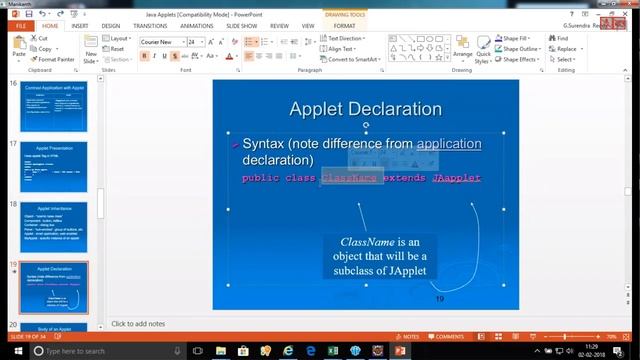Image resolution: width=640 pixels, height=360 pixels.
Task: Toggle Text Shadow
Action: [x=175, y=56]
